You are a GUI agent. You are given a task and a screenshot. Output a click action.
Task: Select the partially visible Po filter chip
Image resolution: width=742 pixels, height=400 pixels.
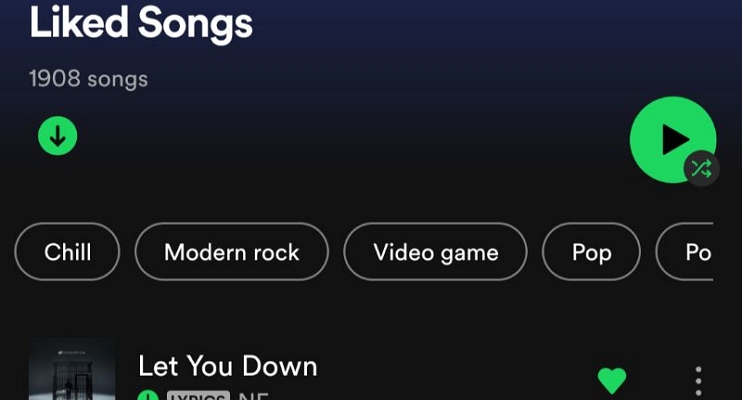pyautogui.click(x=685, y=252)
